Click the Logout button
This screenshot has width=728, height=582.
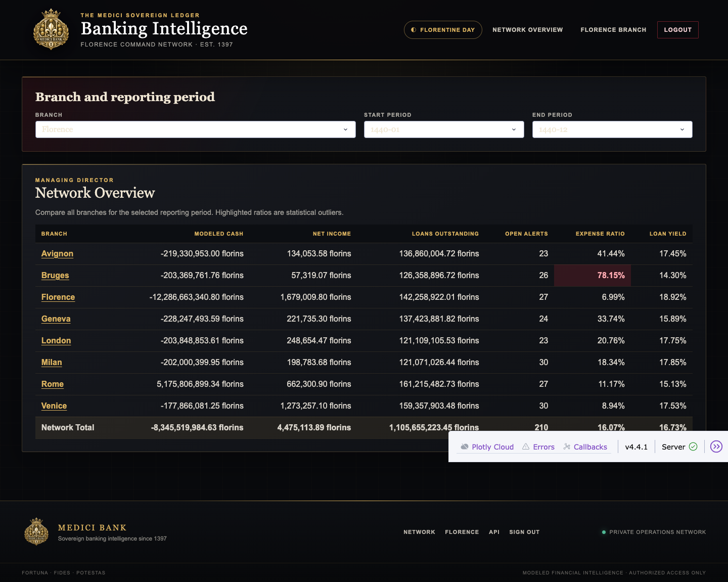click(678, 30)
